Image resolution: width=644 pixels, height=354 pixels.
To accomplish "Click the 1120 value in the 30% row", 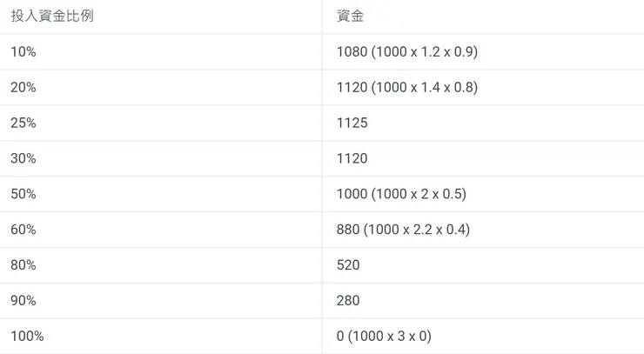I will (352, 158).
